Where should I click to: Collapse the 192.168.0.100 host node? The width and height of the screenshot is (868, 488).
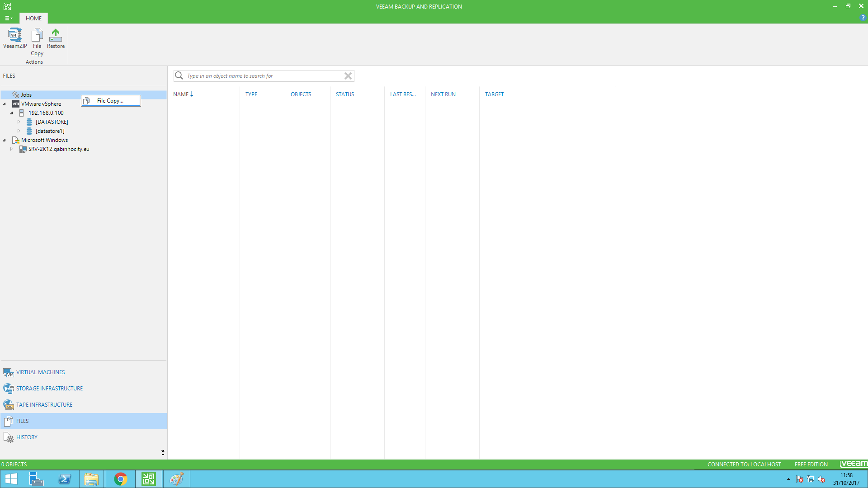12,113
